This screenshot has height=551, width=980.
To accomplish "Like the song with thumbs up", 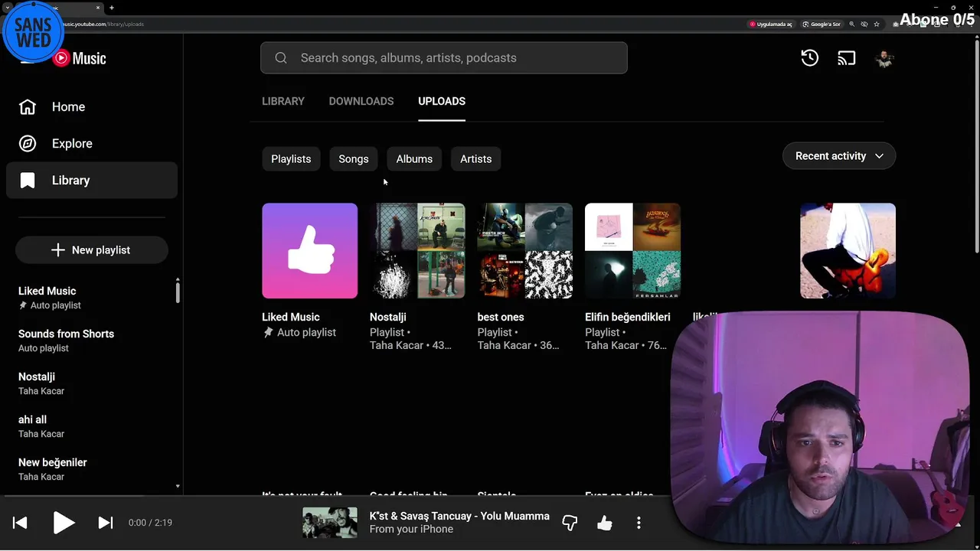I will pos(605,523).
